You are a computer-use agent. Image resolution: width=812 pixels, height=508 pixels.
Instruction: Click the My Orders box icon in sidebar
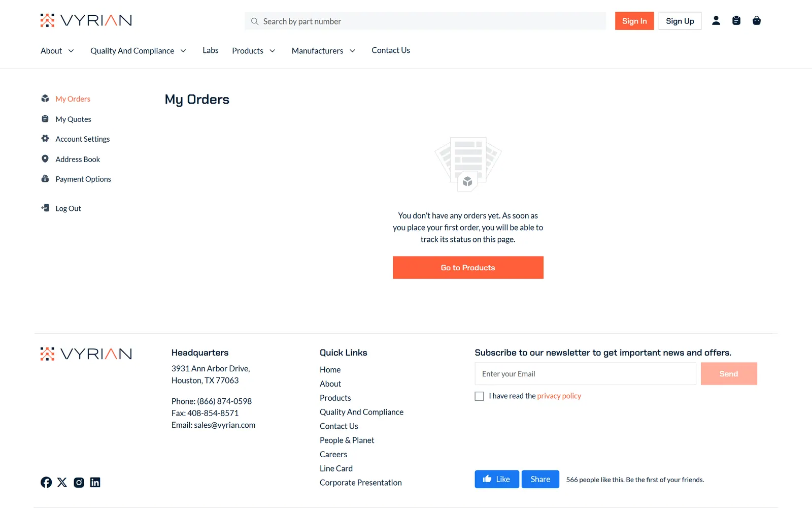45,99
